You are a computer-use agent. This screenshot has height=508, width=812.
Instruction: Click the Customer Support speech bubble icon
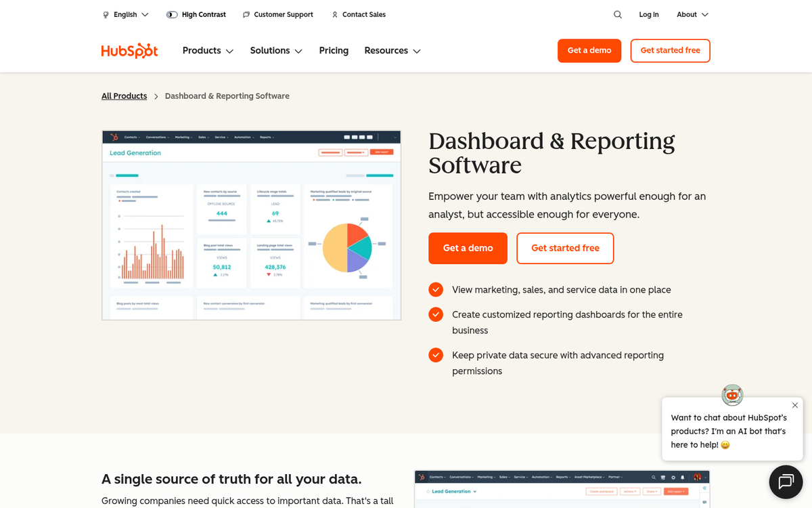point(245,14)
